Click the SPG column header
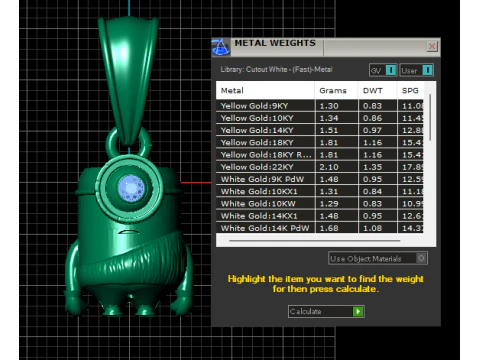The width and height of the screenshot is (480, 360). [410, 90]
